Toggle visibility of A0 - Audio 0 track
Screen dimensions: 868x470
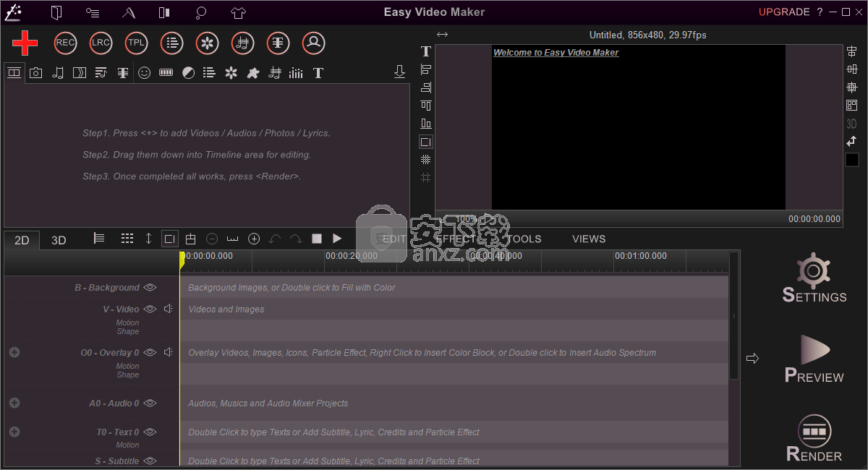pos(150,403)
